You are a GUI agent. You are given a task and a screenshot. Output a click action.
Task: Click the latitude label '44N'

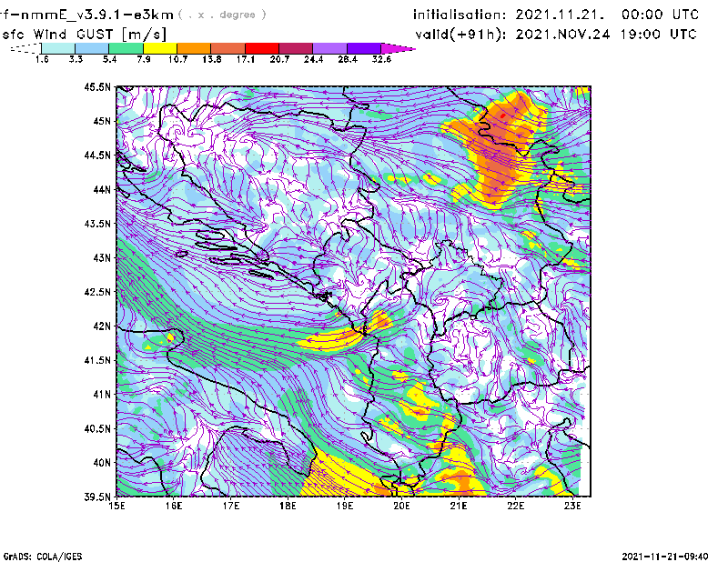pyautogui.click(x=102, y=189)
